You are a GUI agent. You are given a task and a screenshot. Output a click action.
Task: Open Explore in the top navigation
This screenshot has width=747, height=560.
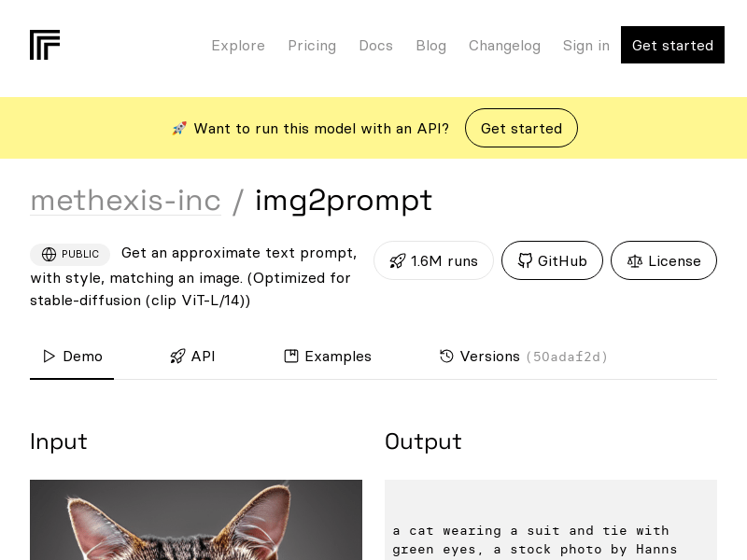(x=238, y=46)
